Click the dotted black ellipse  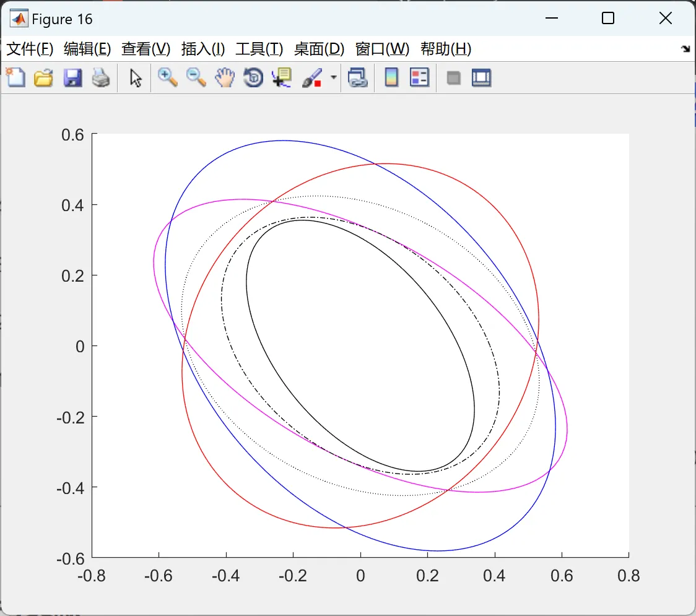pos(320,196)
